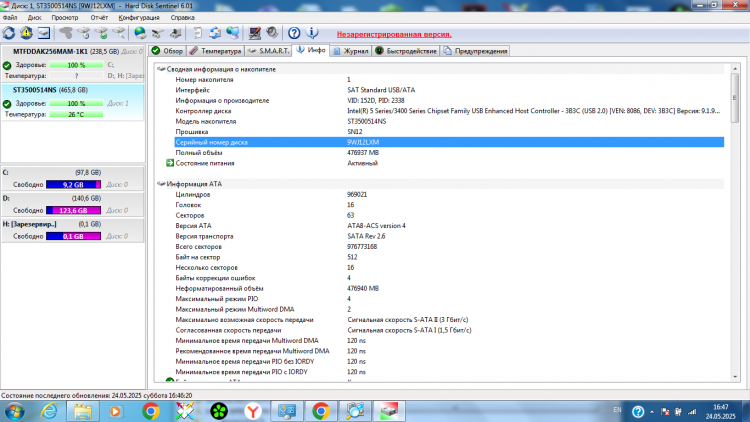This screenshot has height=422, width=750.
Task: Click the disk with magnifier toolbar icon
Action: coord(119,33)
